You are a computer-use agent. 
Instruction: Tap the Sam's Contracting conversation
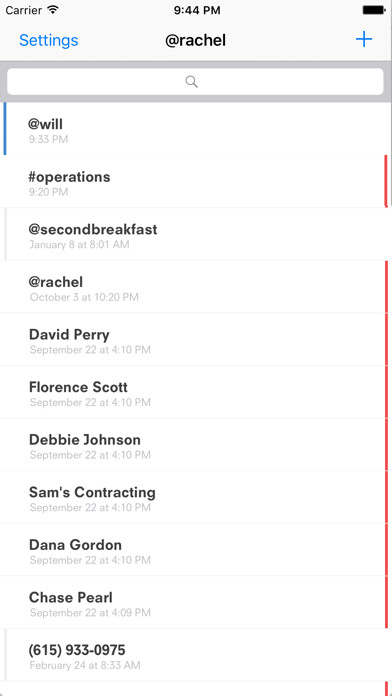point(196,497)
